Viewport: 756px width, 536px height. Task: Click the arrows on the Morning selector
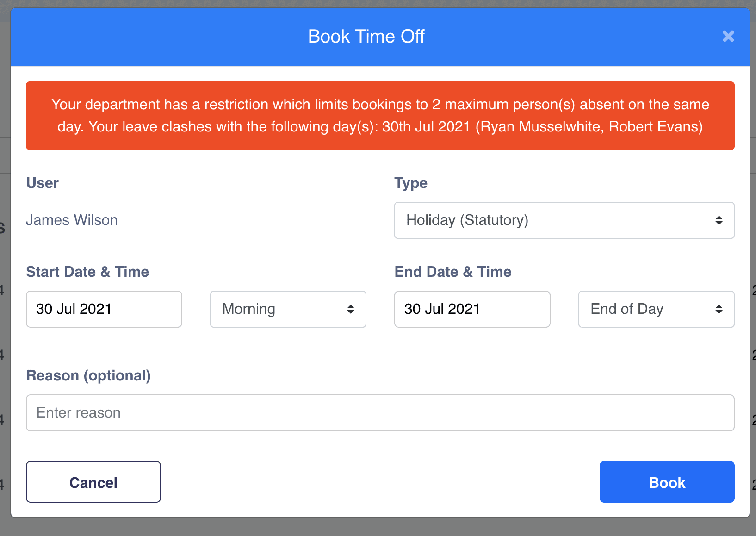pyautogui.click(x=351, y=309)
